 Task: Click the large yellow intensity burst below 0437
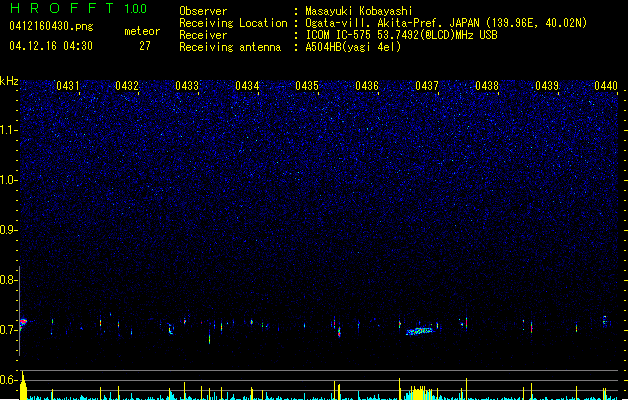click(x=420, y=393)
